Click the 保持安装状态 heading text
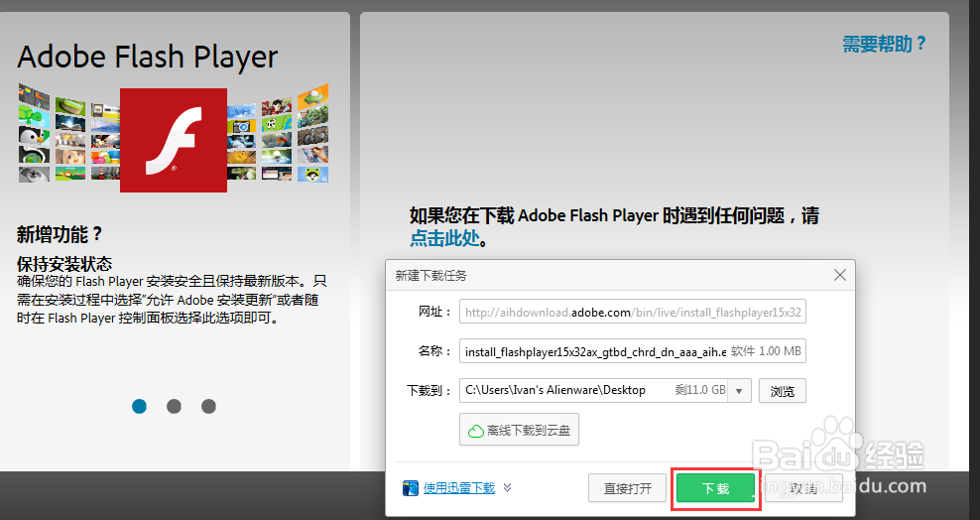This screenshot has width=980, height=520. point(64,264)
